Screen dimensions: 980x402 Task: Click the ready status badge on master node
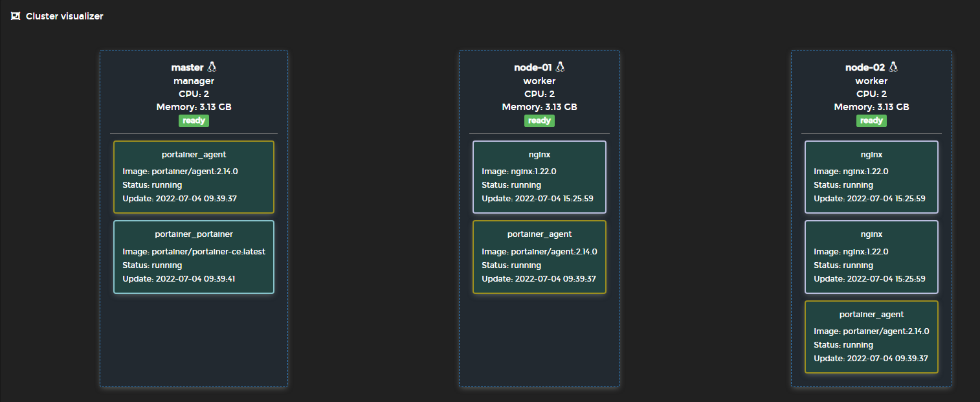coord(194,120)
